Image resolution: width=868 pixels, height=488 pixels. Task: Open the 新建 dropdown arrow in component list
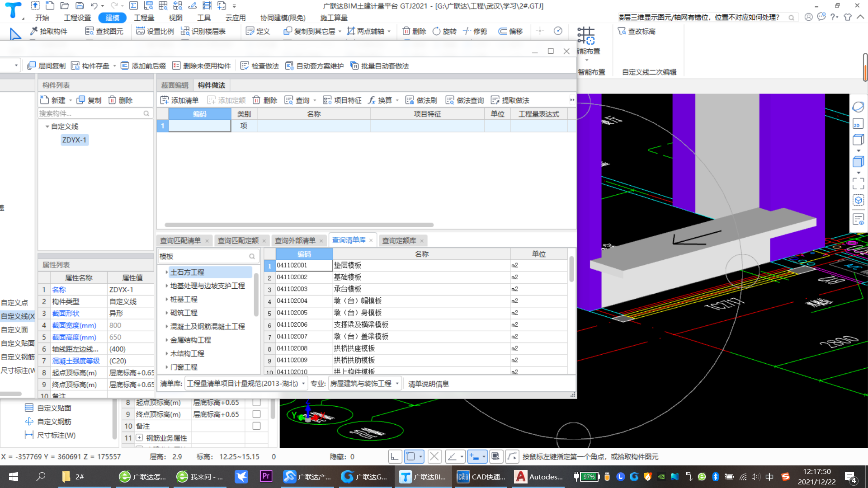(x=71, y=100)
